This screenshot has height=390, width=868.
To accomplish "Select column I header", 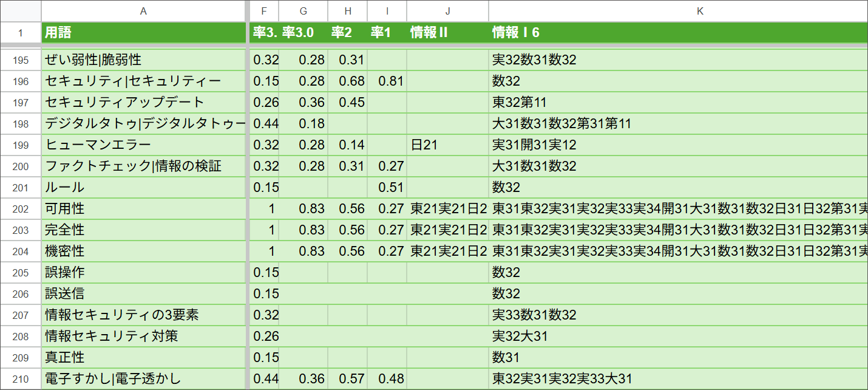I will click(x=387, y=11).
